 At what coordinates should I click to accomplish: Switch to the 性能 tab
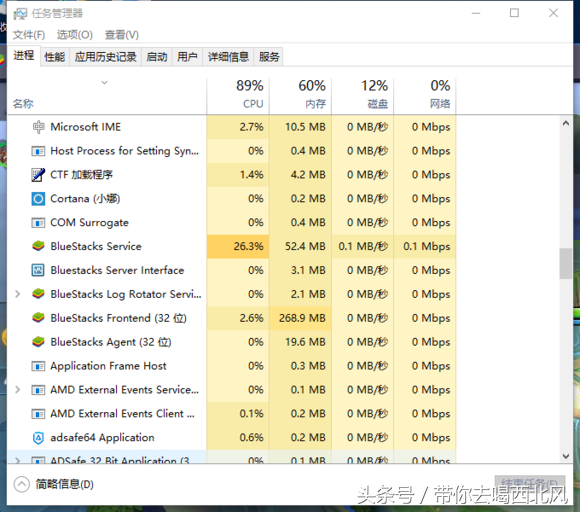coord(54,57)
